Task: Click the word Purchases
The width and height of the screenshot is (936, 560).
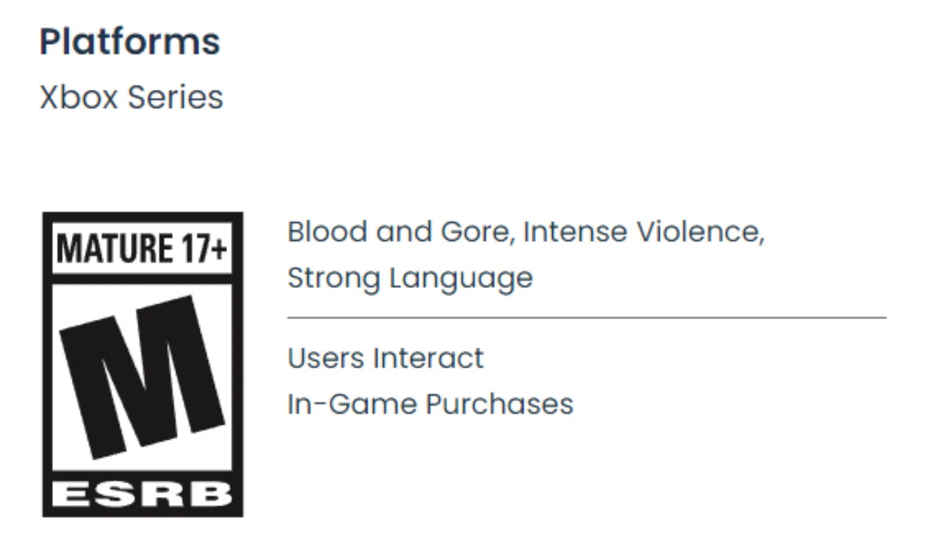Action: pos(499,404)
